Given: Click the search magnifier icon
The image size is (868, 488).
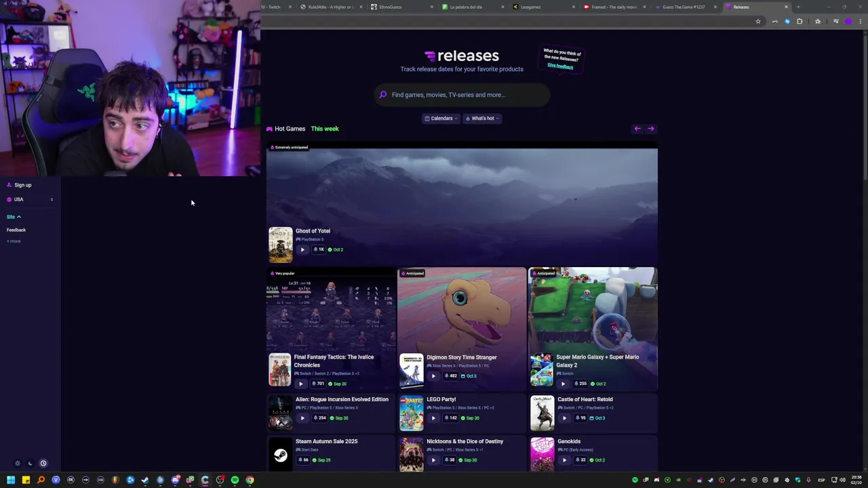Looking at the screenshot, I should coord(383,95).
